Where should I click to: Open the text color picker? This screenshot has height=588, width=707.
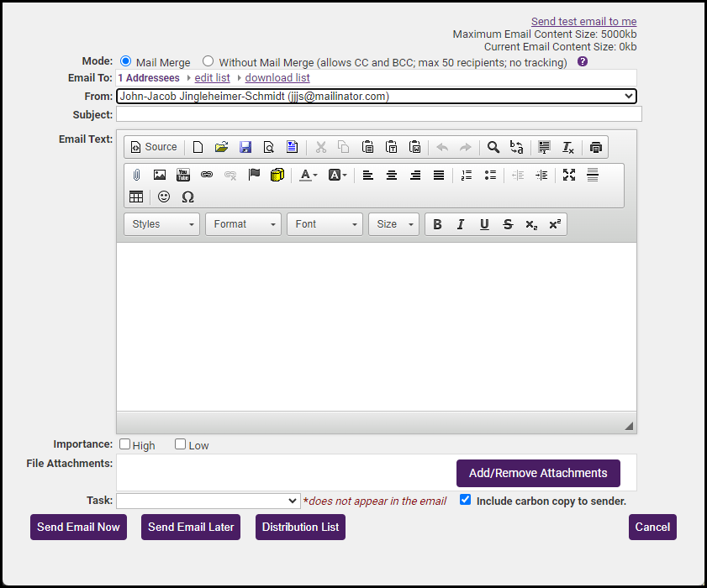click(309, 175)
